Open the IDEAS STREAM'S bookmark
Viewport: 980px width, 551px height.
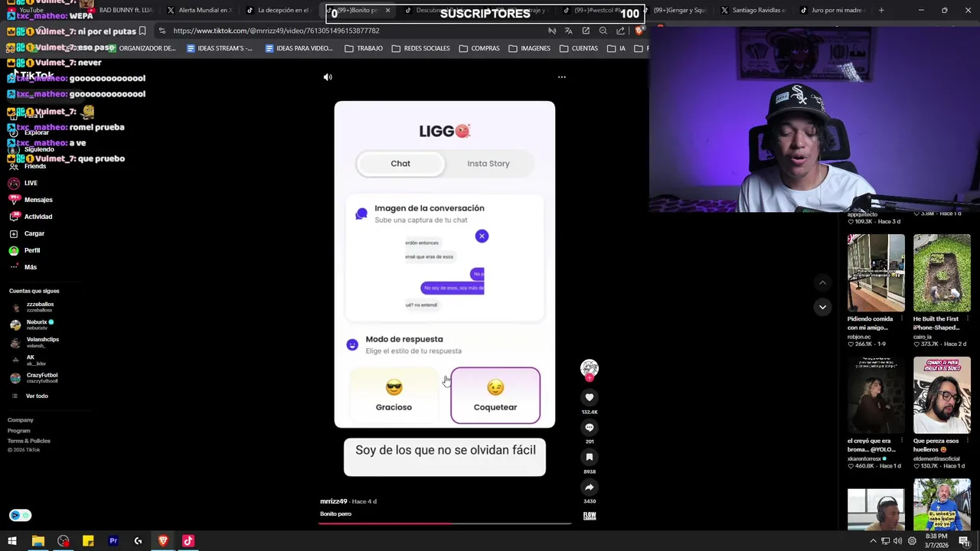click(219, 48)
